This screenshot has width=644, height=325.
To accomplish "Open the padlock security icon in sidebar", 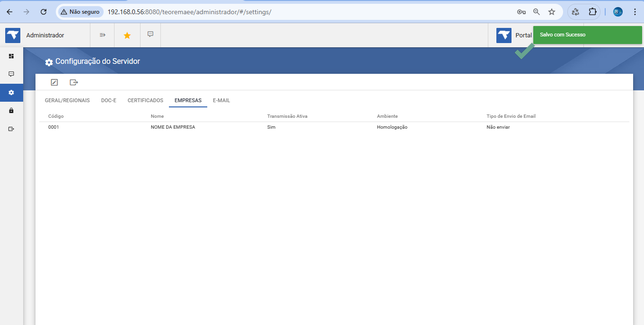I will [11, 111].
